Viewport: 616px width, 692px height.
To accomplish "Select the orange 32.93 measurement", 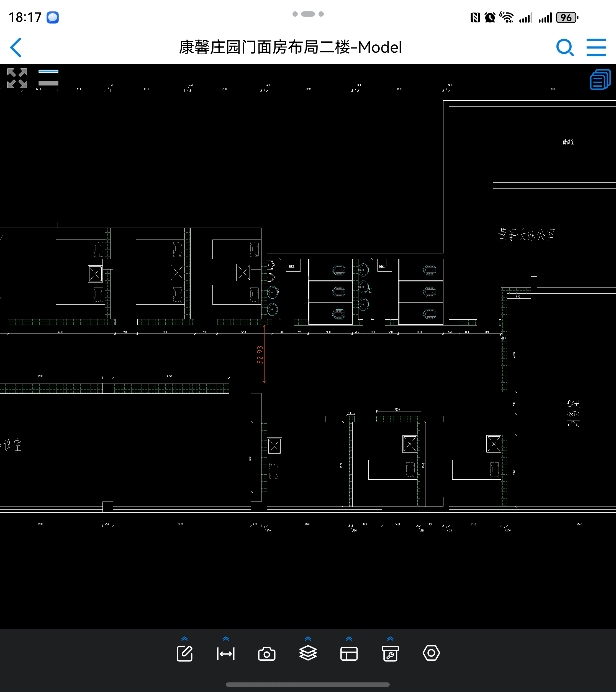I will pos(260,355).
